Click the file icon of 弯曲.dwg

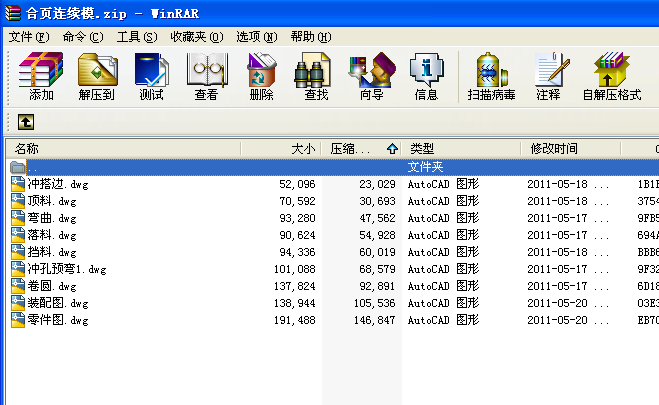[18, 218]
